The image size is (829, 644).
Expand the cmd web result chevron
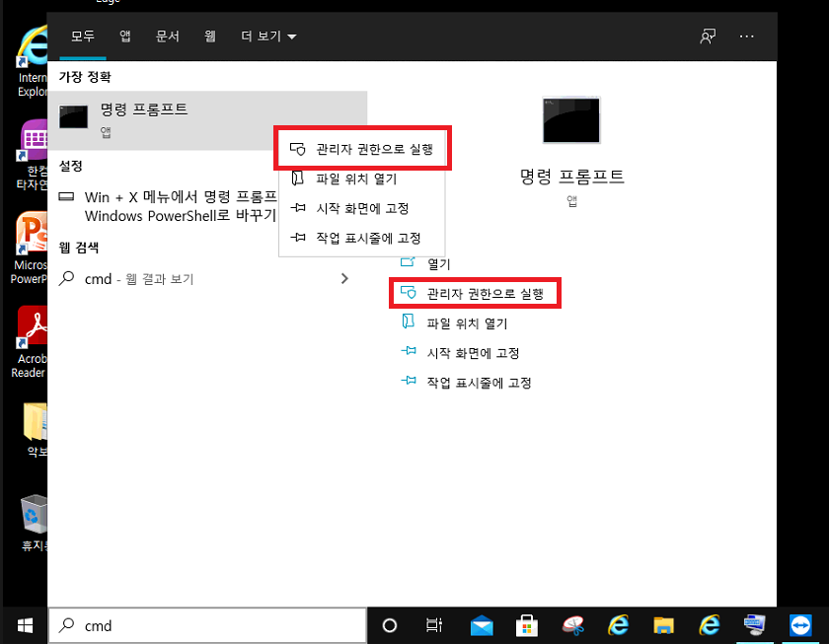(344, 278)
